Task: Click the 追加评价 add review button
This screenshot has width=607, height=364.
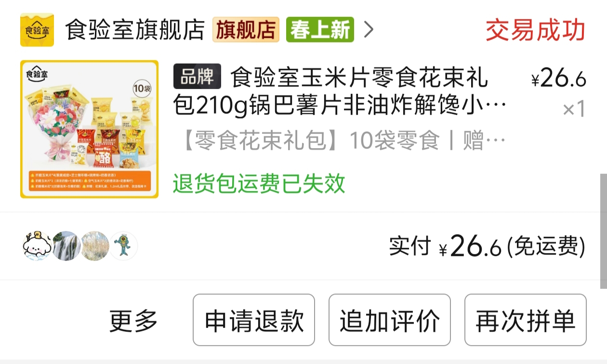Action: [390, 320]
